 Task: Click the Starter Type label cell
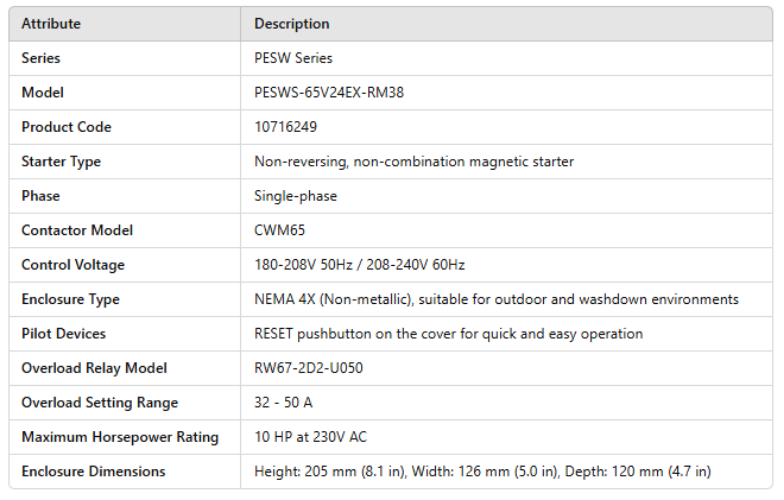61,162
